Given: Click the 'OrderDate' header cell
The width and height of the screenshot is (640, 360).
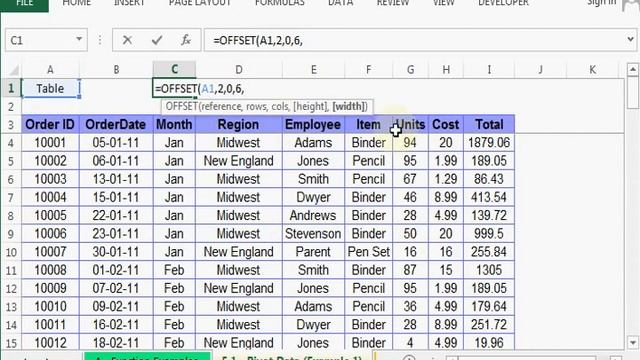Looking at the screenshot, I should 116,124.
